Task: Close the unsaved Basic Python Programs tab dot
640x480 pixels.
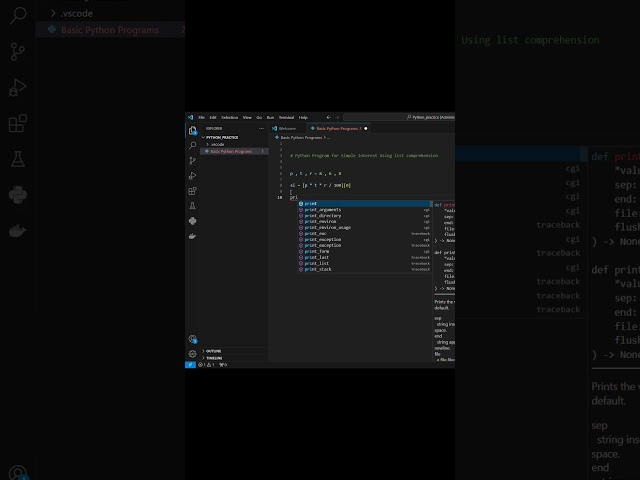Action: (366, 129)
